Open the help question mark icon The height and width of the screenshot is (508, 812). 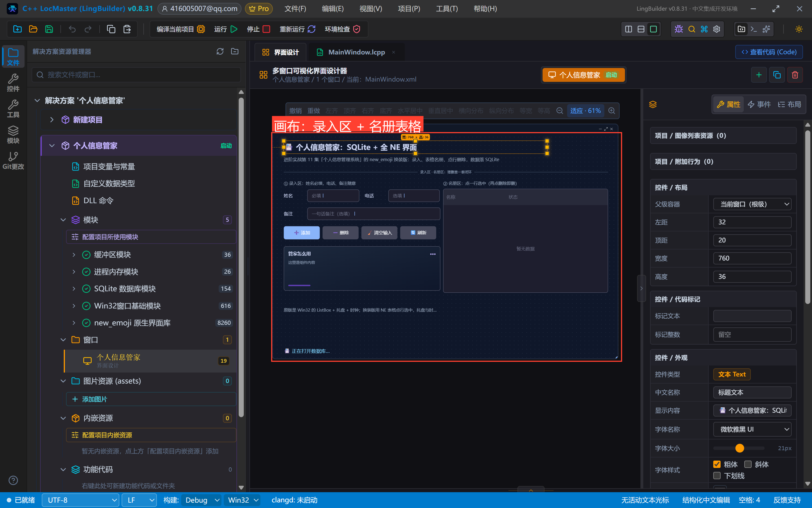(x=13, y=480)
